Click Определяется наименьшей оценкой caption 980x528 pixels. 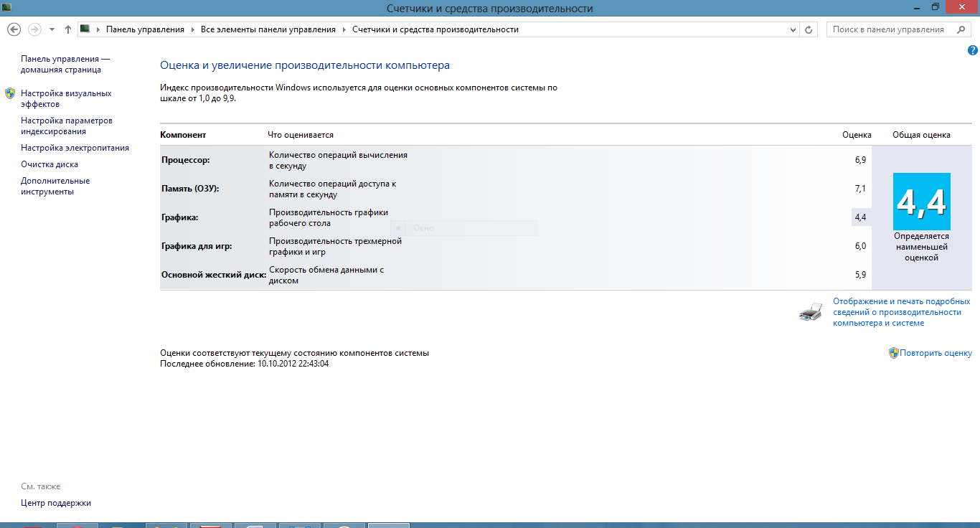[x=921, y=247]
